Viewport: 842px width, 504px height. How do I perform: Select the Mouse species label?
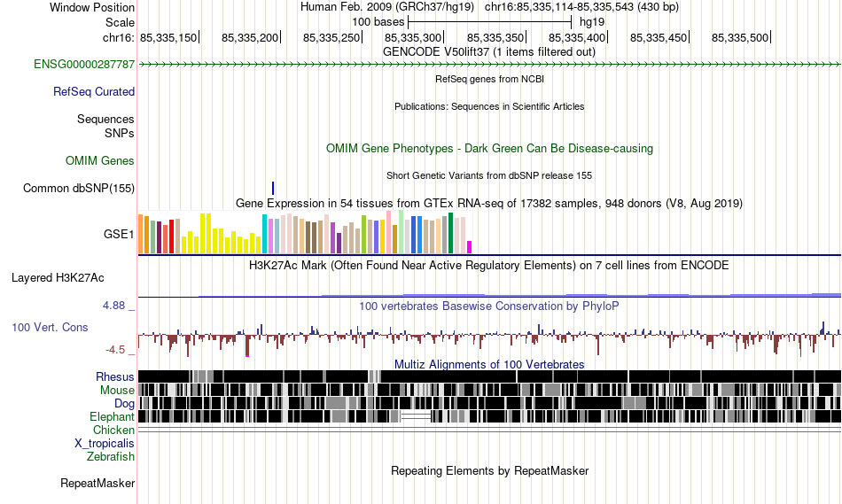click(x=117, y=391)
